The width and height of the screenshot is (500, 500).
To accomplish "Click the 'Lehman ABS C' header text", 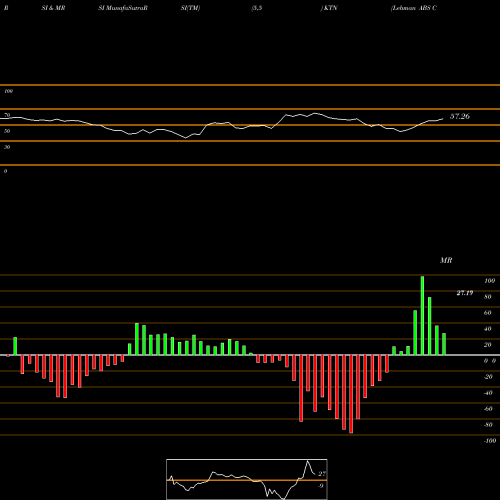I will [x=414, y=8].
